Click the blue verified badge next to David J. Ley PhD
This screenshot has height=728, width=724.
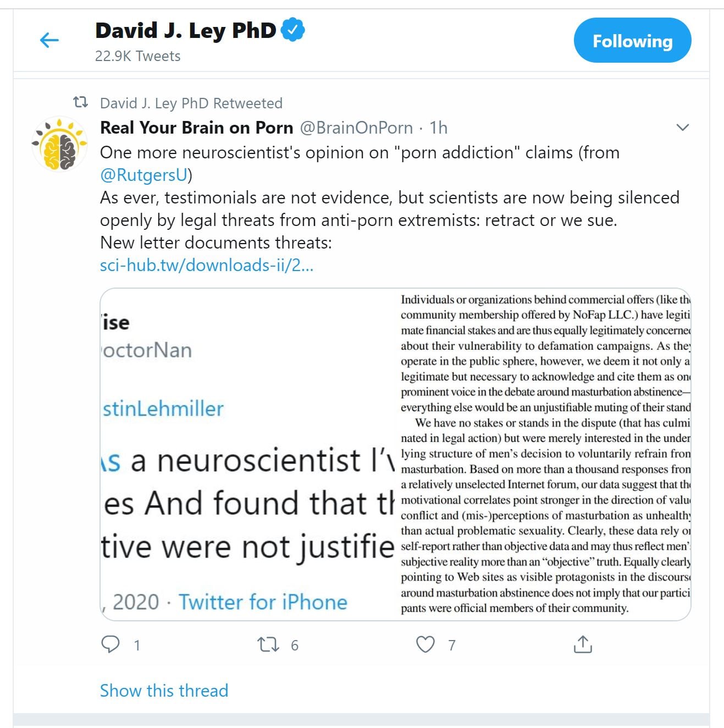(x=293, y=30)
